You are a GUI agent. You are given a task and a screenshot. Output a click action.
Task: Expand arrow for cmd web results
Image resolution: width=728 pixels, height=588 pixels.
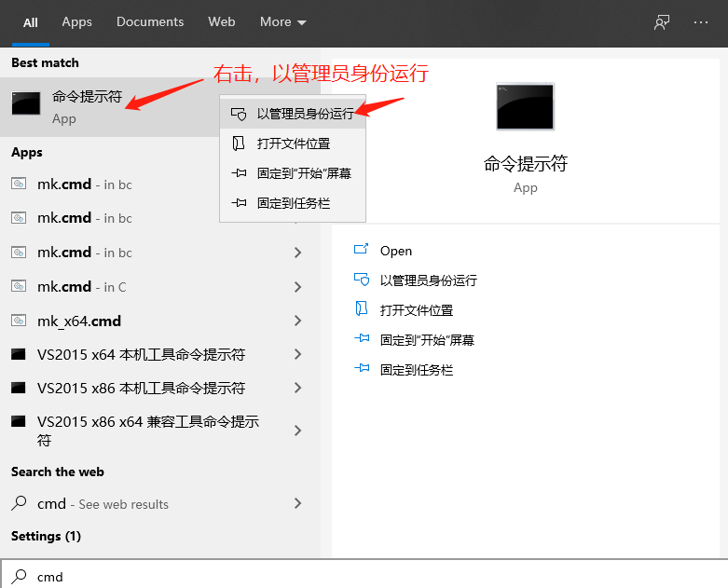(297, 503)
